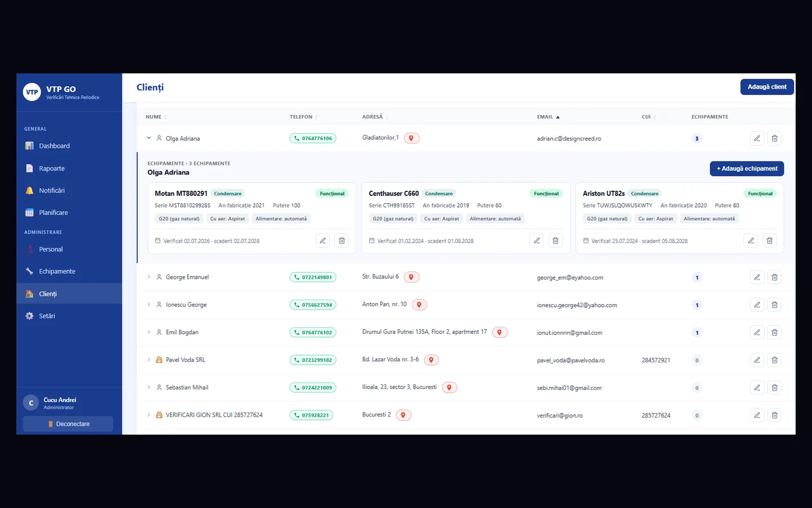Edit the Ariston UT82s equipment
The width and height of the screenshot is (812, 508).
751,240
